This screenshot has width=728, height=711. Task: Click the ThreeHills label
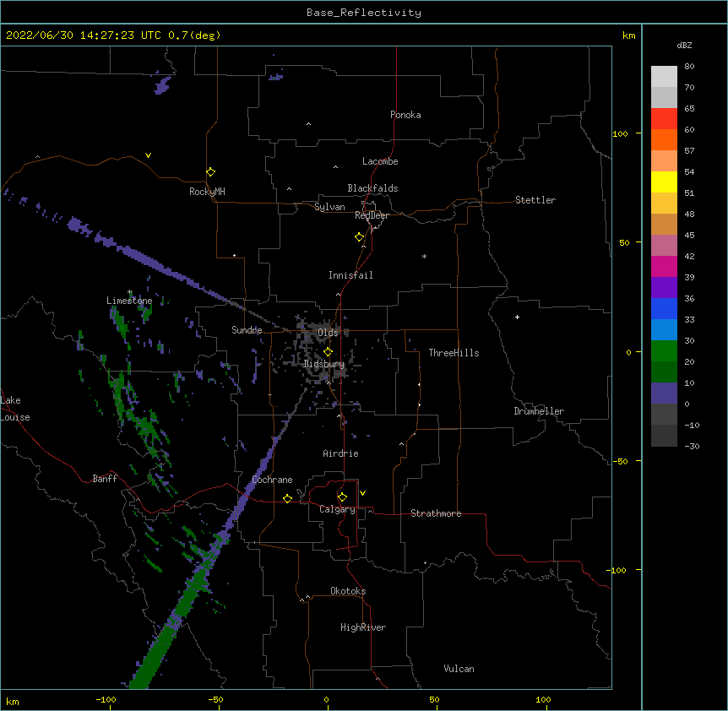click(454, 353)
